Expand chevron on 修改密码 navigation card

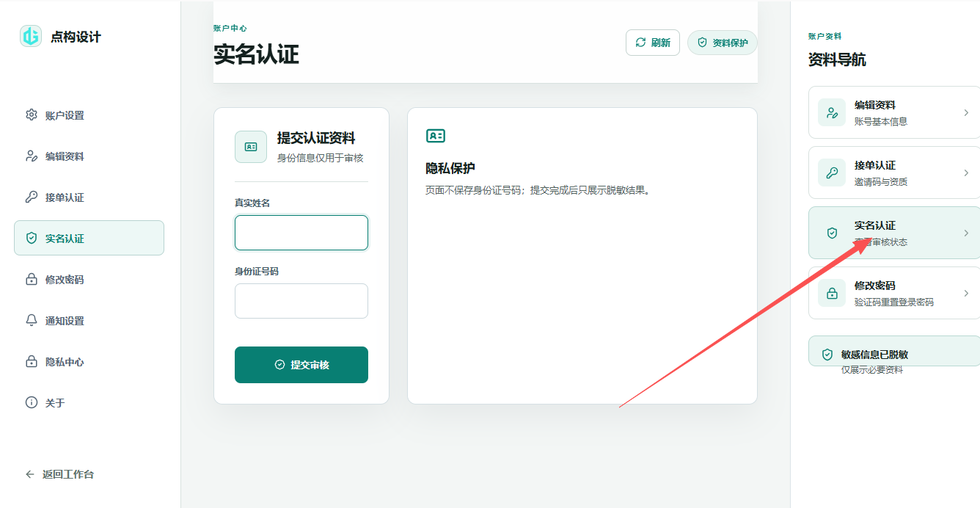pyautogui.click(x=966, y=293)
